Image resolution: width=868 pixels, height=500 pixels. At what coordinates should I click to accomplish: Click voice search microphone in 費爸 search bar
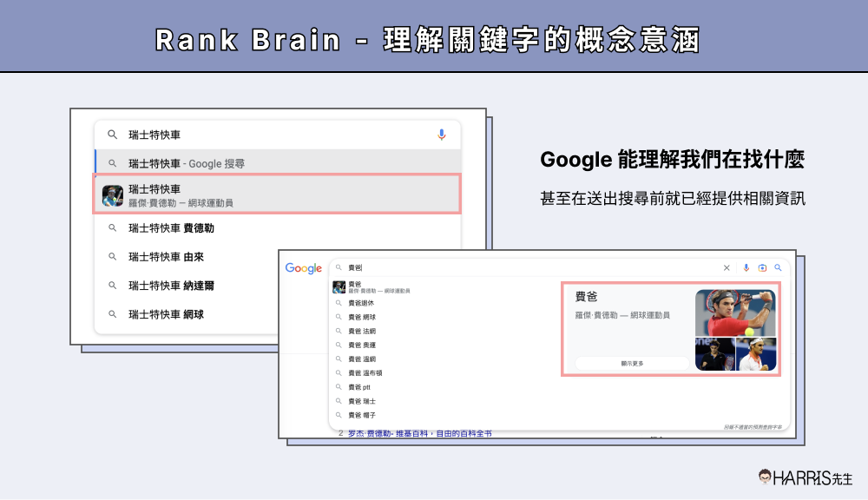point(746,267)
